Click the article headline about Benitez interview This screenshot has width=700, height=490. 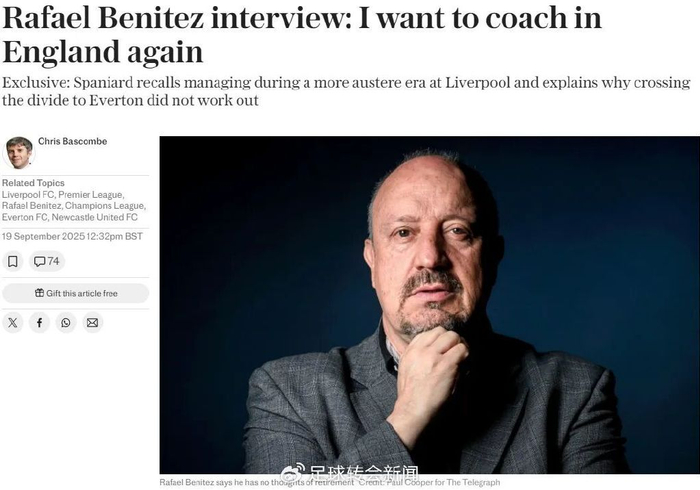[302, 35]
